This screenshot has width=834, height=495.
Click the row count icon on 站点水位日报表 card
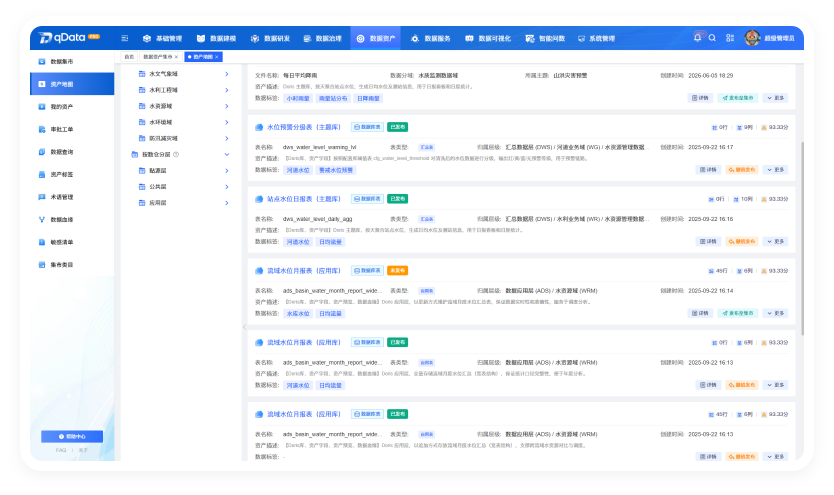pos(711,199)
